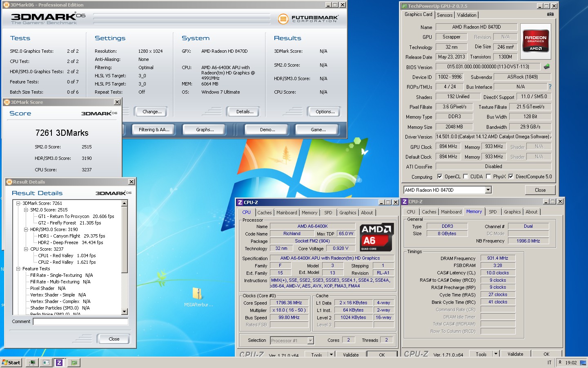Select the HDR2 - Deep Freeze row
Screen dimensions: 588x368
[70, 242]
